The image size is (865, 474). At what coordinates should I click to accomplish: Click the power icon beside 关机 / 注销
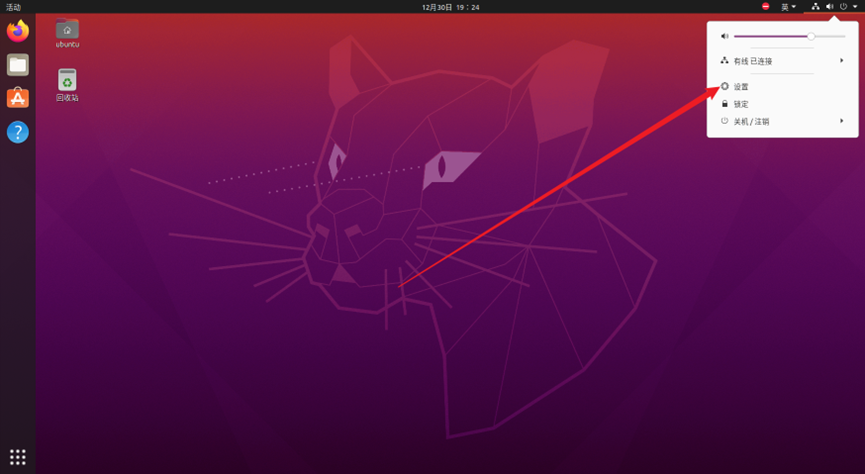[725, 121]
